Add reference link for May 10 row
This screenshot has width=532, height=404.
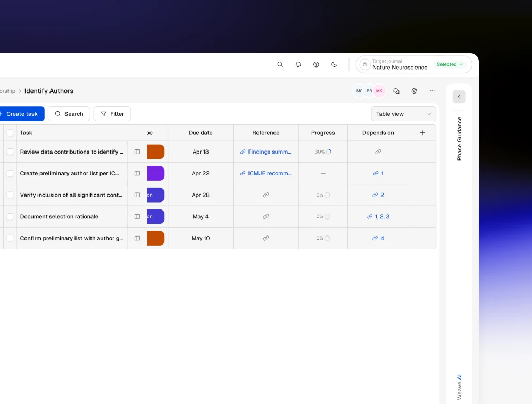pos(265,238)
